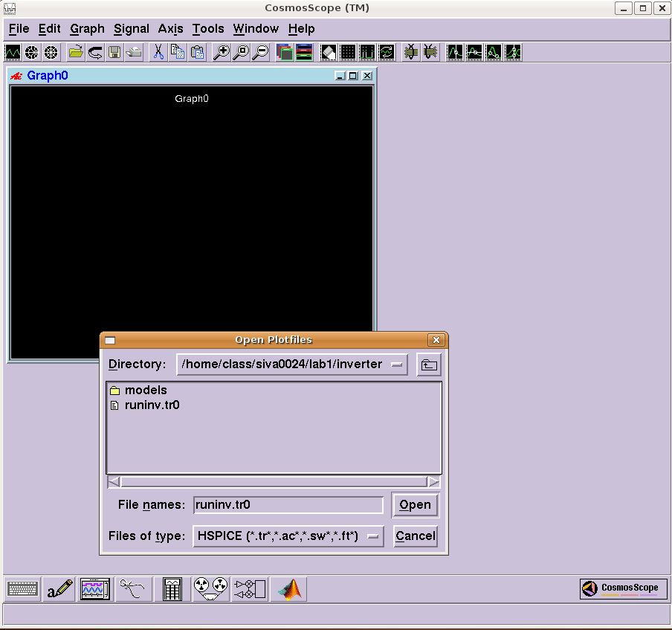Go up one directory level
This screenshot has height=630, width=672.
[428, 364]
